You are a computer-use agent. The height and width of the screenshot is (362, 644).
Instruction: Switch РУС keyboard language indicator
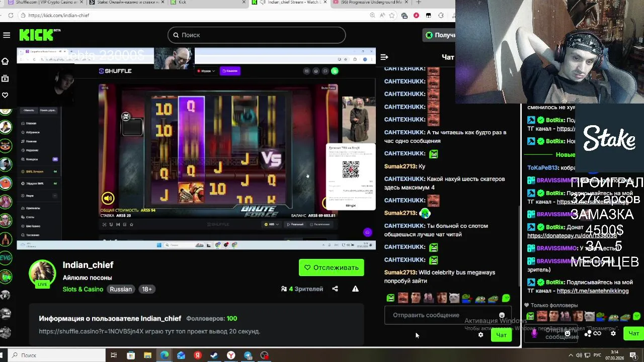point(598,355)
